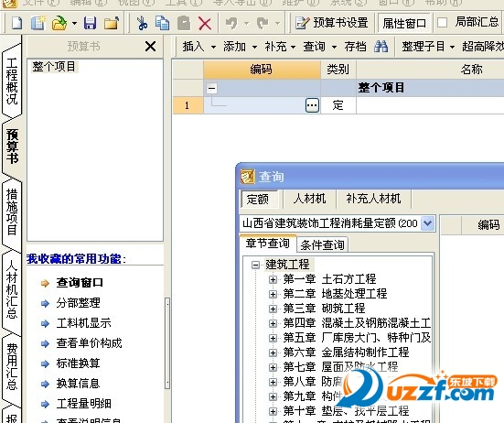Click the open folder icon
Viewport: 504px width, 423px height.
[59, 23]
